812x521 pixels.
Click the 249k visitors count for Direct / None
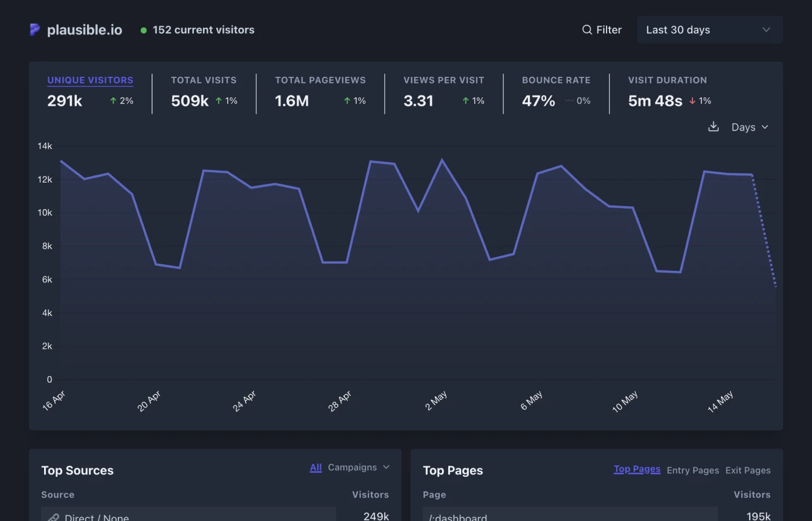(376, 516)
